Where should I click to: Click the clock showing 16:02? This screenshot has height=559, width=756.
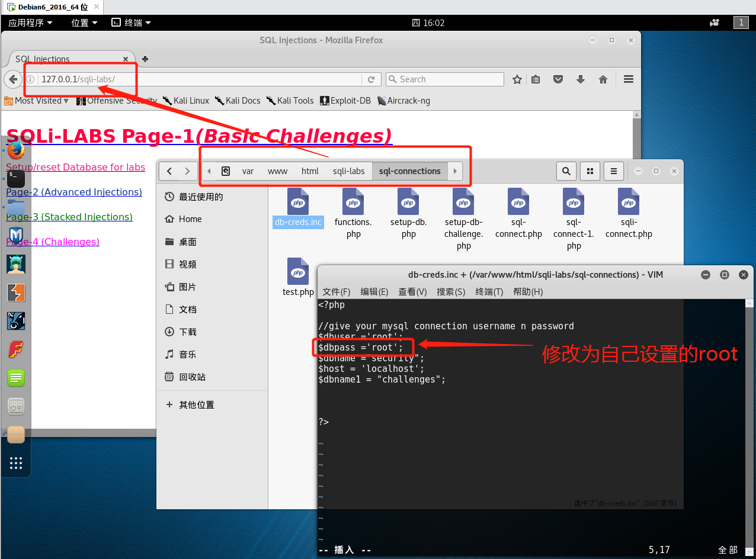point(428,23)
